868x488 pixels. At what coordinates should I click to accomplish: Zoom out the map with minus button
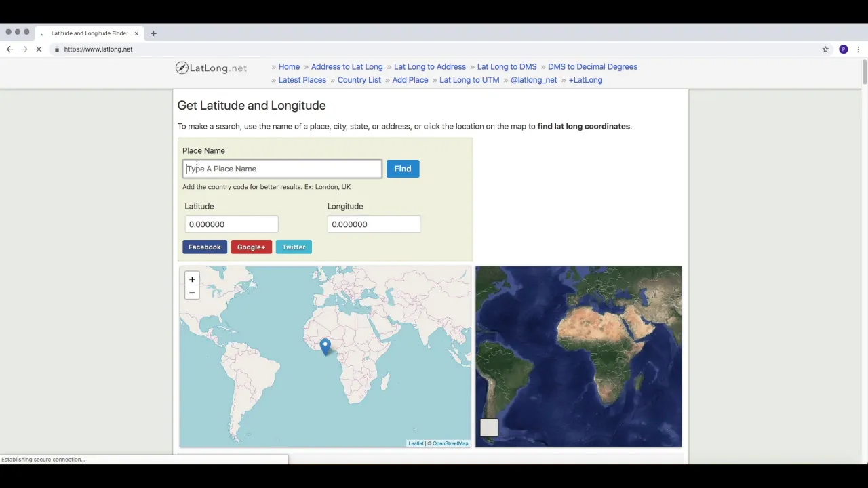tap(192, 293)
